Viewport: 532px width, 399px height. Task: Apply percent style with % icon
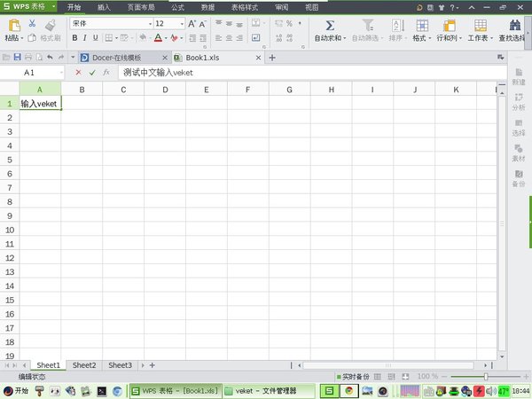point(289,23)
